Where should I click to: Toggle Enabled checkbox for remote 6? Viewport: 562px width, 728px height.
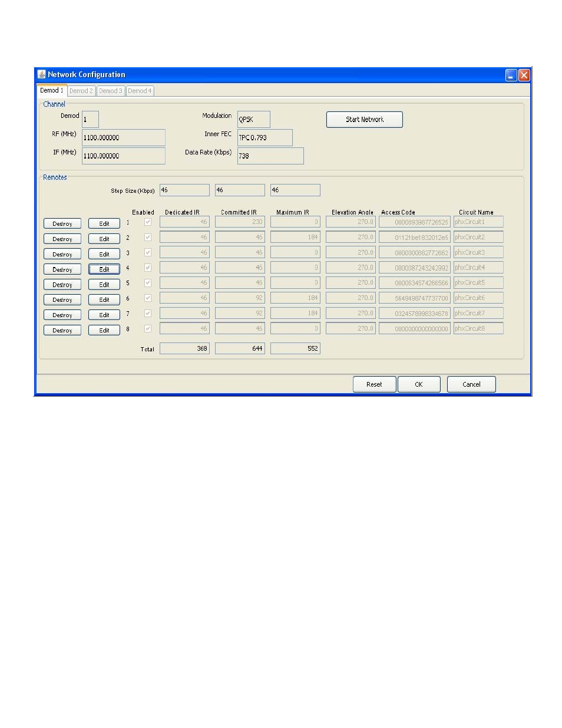pos(148,298)
